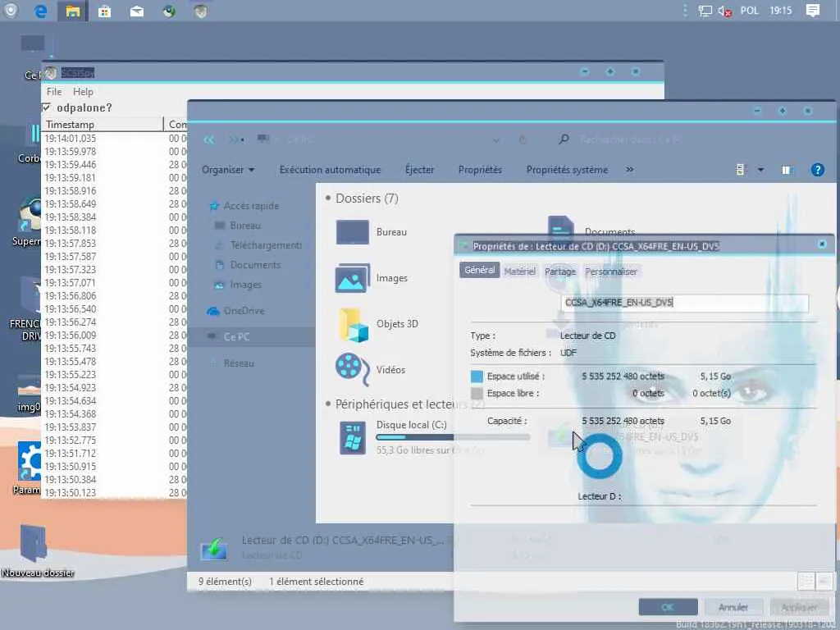Click Éjecter in Explorer toolbar
This screenshot has width=840, height=630.
click(419, 170)
